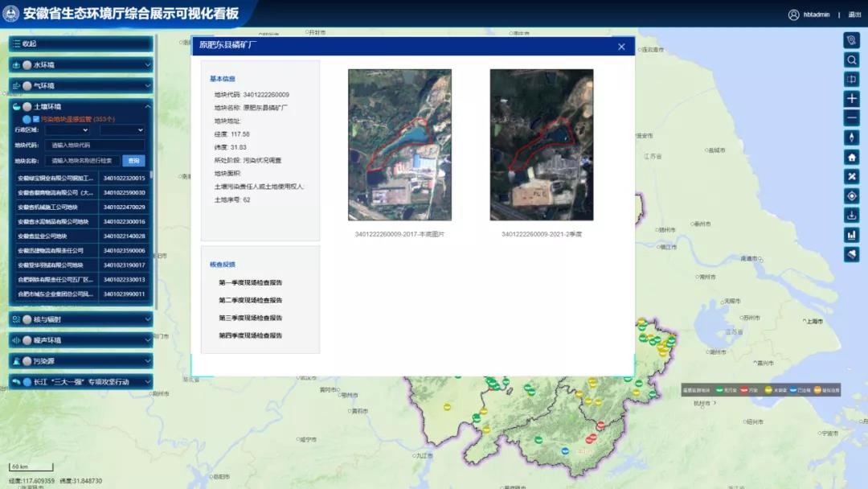The image size is (868, 489).
Task: Click 退出 to log out
Action: coord(854,14)
